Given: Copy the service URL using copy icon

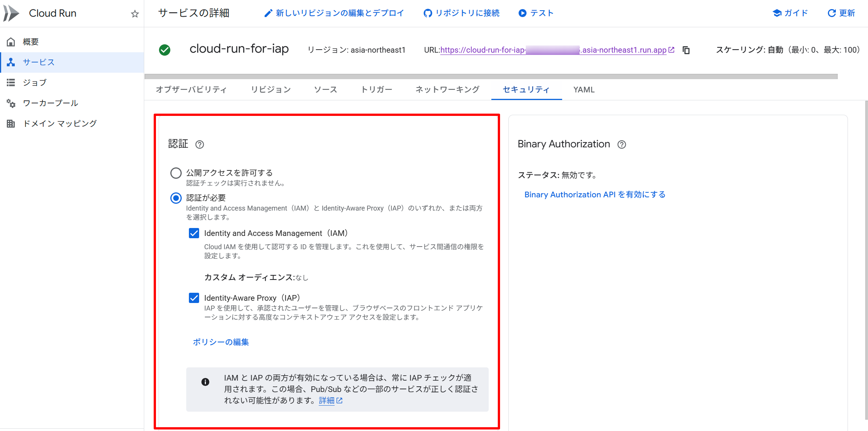Looking at the screenshot, I should point(686,50).
